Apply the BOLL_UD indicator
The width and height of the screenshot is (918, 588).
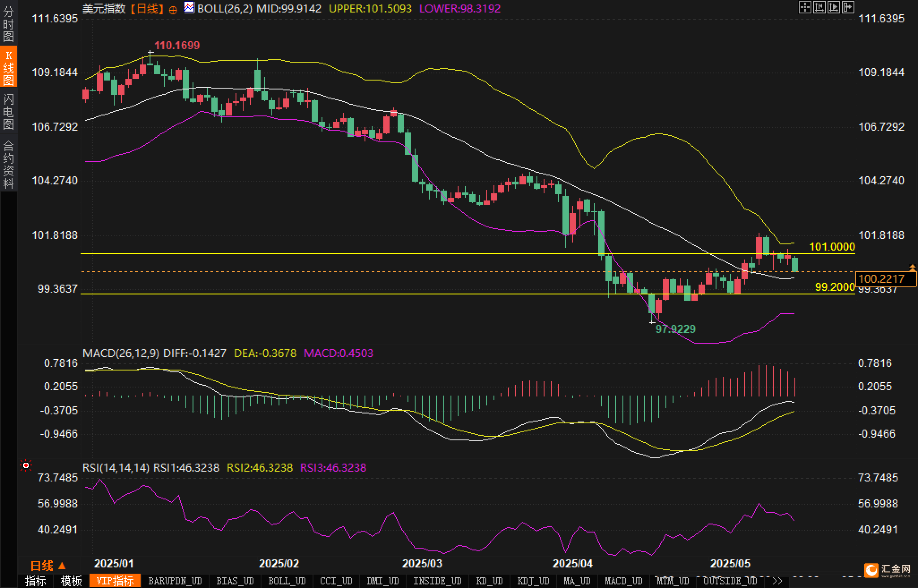click(x=287, y=581)
